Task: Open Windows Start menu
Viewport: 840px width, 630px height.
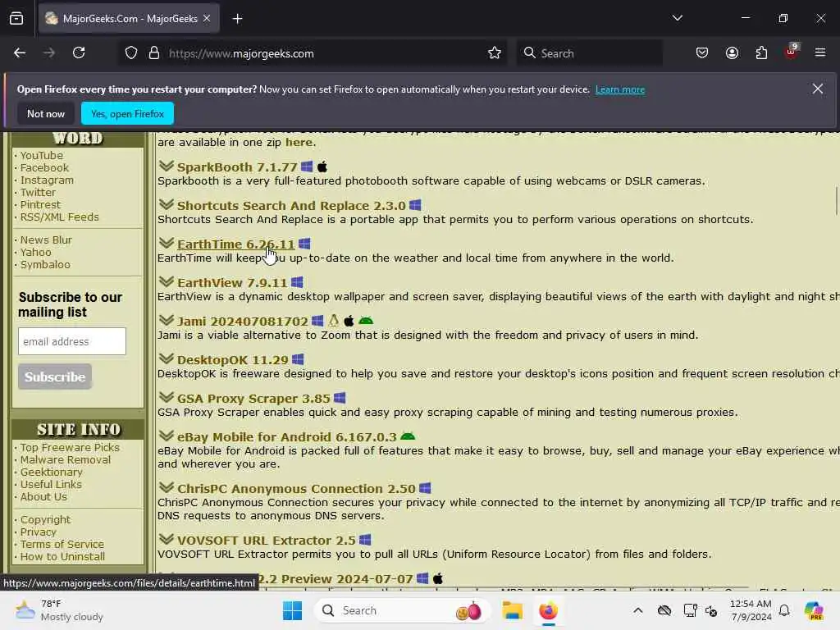Action: pos(293,610)
